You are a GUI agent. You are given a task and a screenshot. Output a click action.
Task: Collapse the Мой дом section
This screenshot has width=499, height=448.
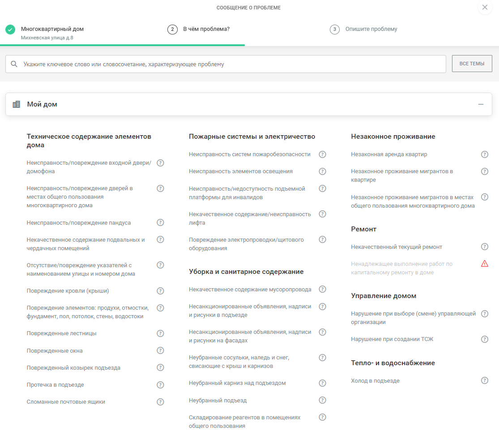(481, 104)
